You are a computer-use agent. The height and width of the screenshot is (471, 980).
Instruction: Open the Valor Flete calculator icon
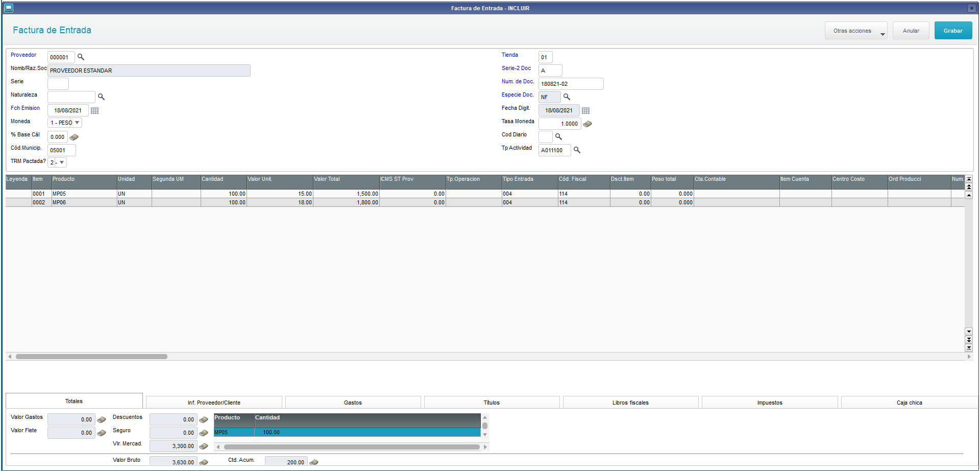coord(102,433)
